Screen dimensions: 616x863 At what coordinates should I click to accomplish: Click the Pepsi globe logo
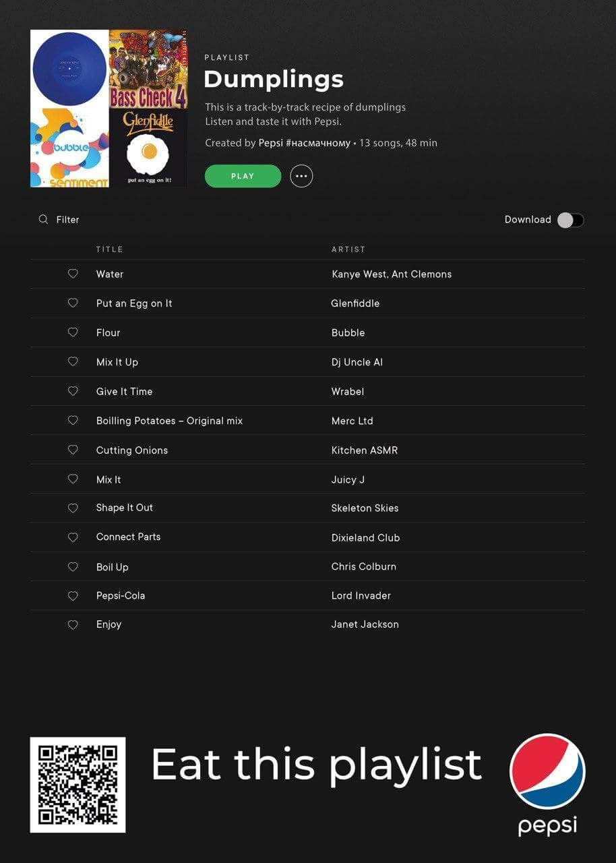click(547, 771)
